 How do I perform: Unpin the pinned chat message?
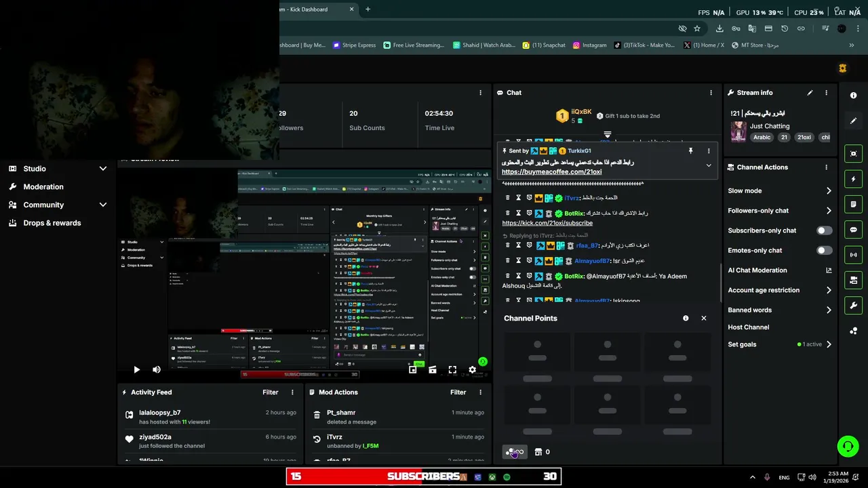[x=690, y=151]
